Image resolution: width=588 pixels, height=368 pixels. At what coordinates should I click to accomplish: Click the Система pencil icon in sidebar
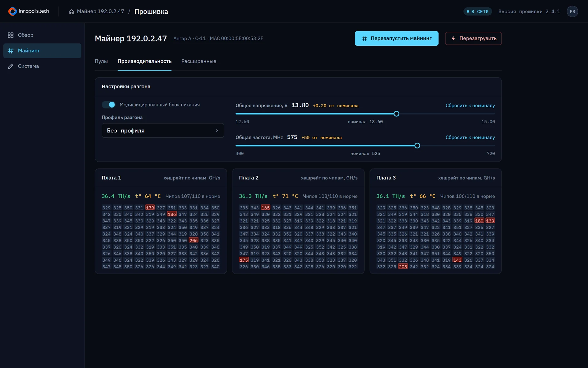[11, 66]
